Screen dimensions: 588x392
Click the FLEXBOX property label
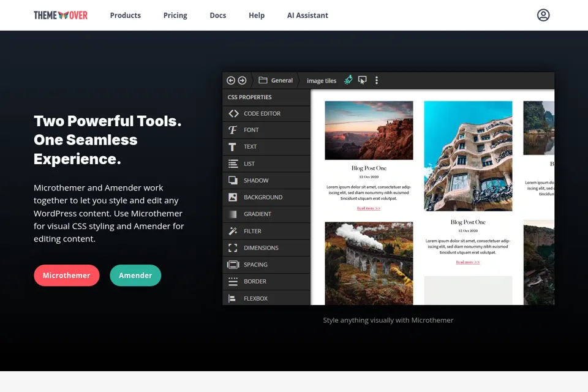(256, 299)
